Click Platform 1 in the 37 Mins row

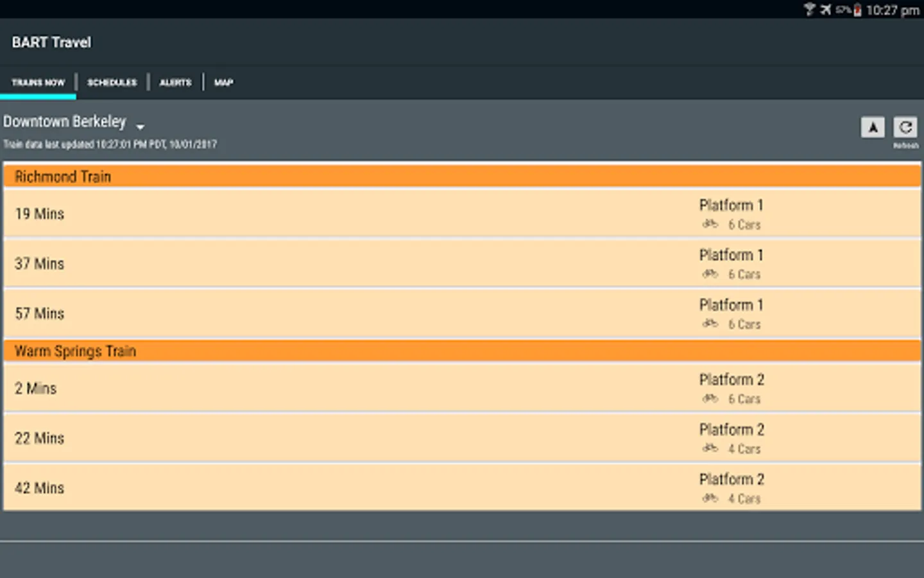click(x=732, y=256)
